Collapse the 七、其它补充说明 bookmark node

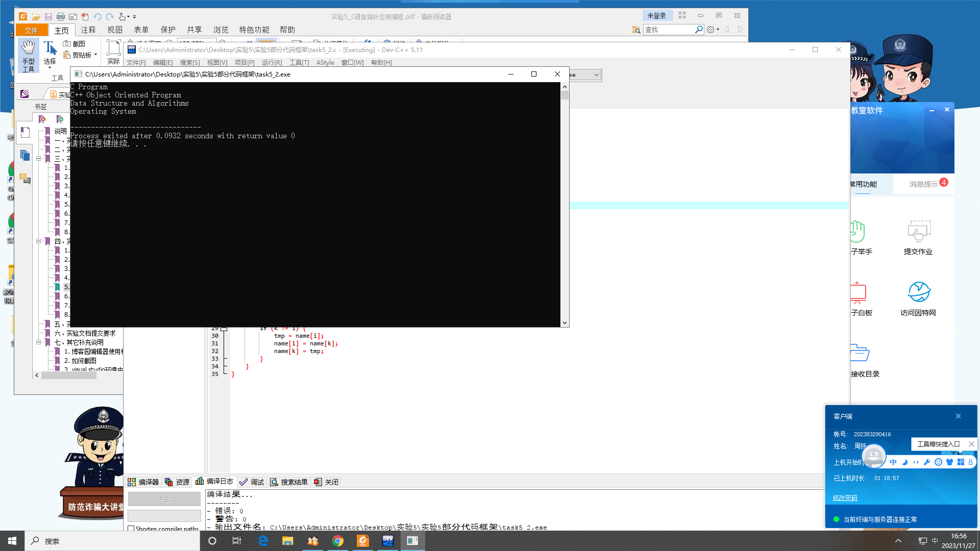coord(38,342)
